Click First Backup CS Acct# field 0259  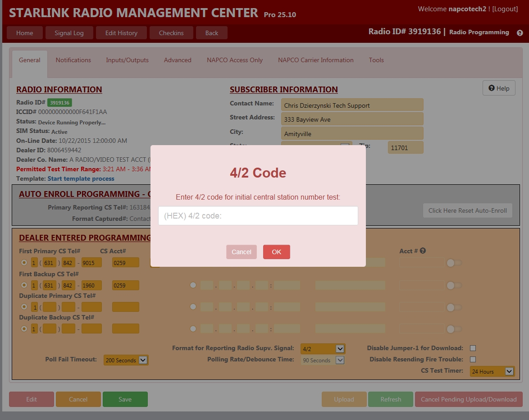coord(126,285)
